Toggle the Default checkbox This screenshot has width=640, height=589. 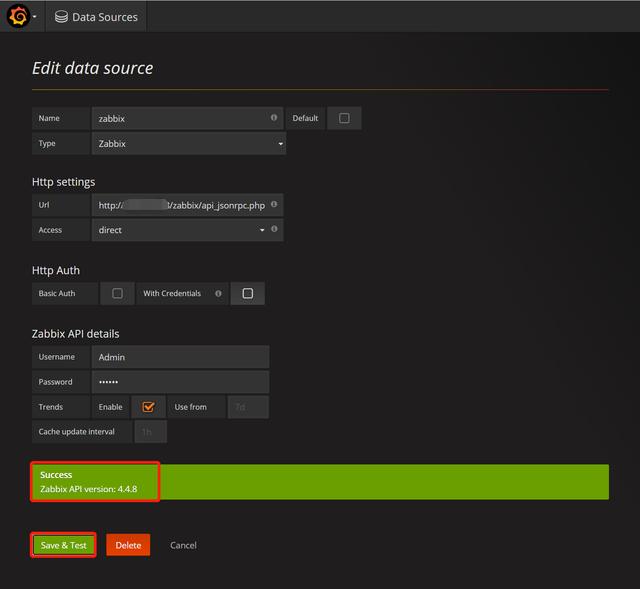coord(344,118)
